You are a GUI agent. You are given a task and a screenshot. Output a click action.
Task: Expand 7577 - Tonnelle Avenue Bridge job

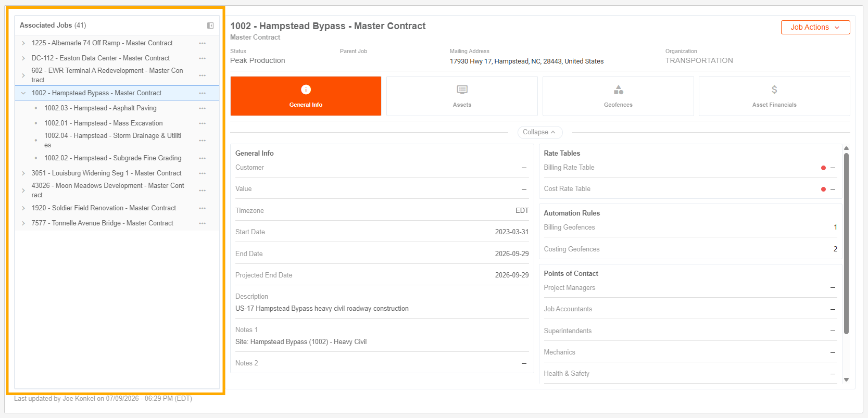(23, 223)
